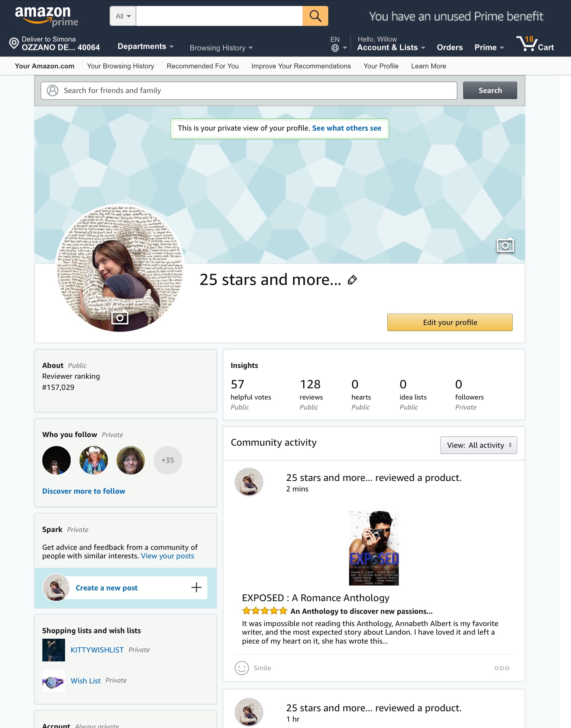The image size is (571, 728).
Task: Expand the Departments dropdown
Action: coord(146,46)
